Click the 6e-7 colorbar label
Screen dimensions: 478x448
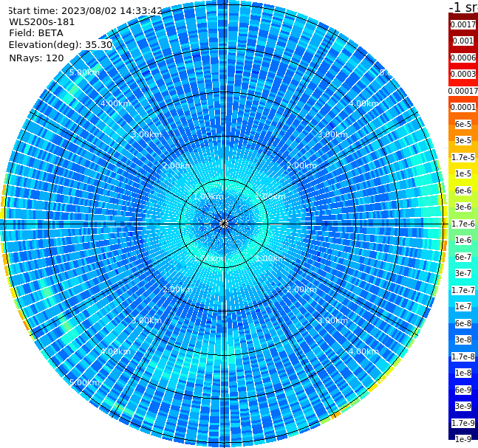click(463, 257)
